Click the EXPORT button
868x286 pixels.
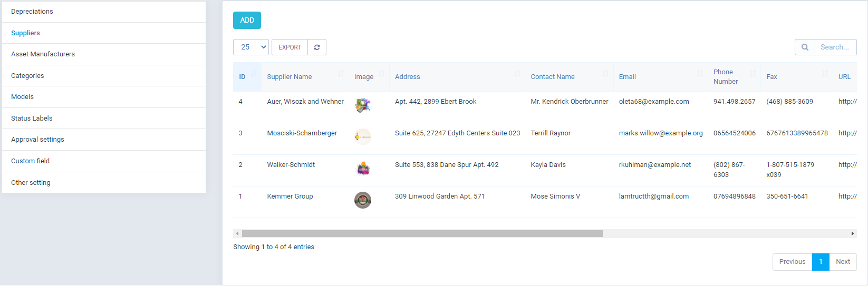pos(290,47)
